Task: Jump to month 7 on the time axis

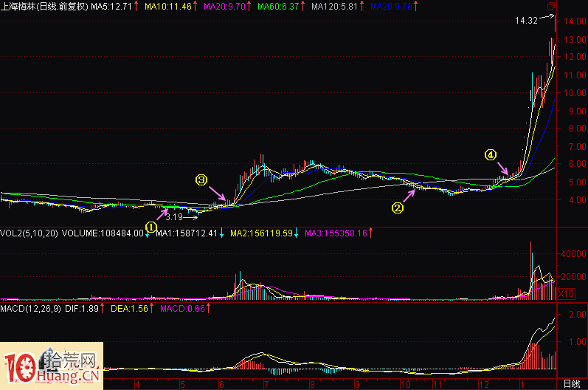Action: 266,384
